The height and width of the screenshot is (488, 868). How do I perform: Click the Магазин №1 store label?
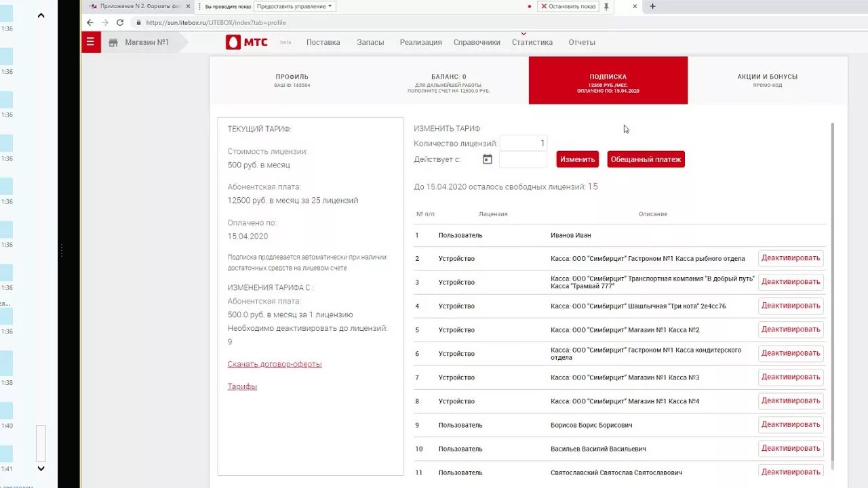pyautogui.click(x=146, y=42)
